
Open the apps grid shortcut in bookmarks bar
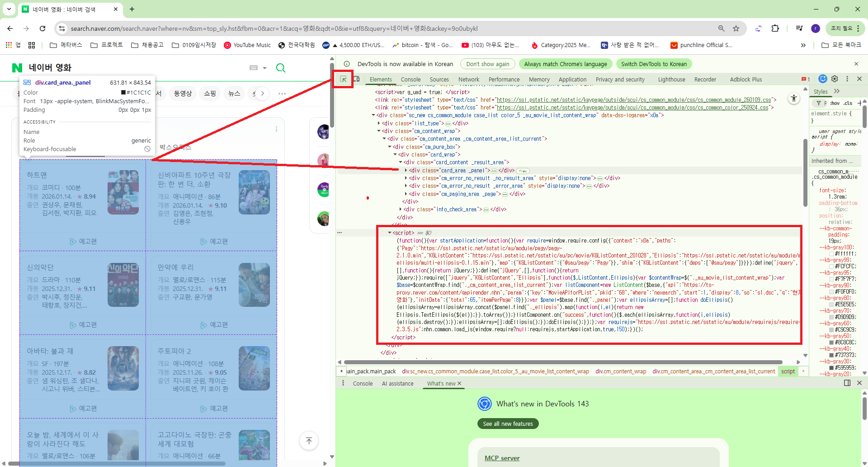tap(9, 45)
